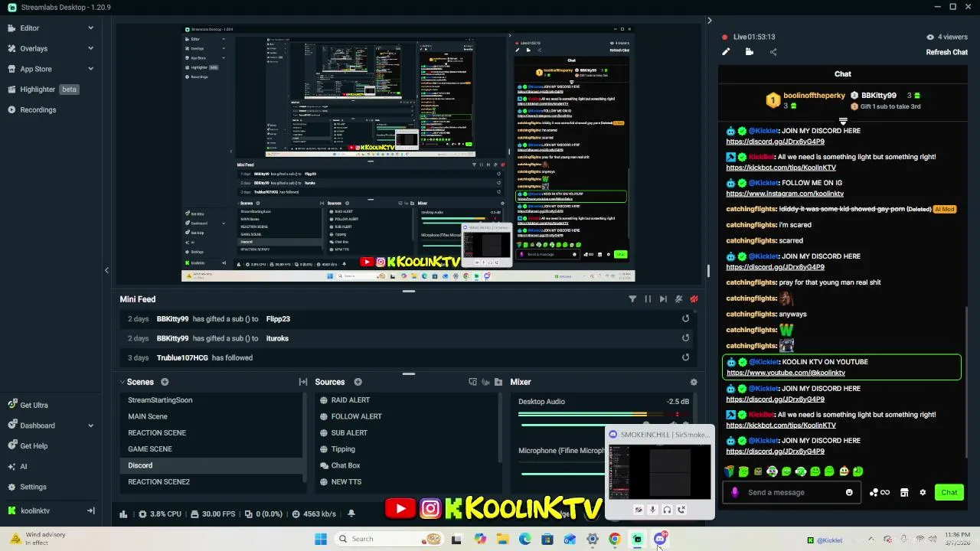
Task: Expand the Dashboard dropdown chevron
Action: pyautogui.click(x=90, y=425)
